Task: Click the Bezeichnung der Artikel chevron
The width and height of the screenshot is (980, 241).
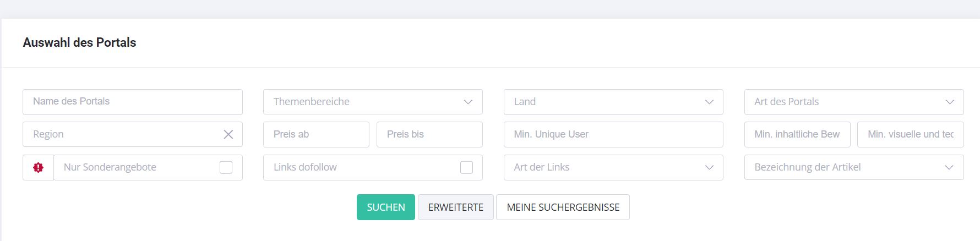Action: click(x=949, y=167)
